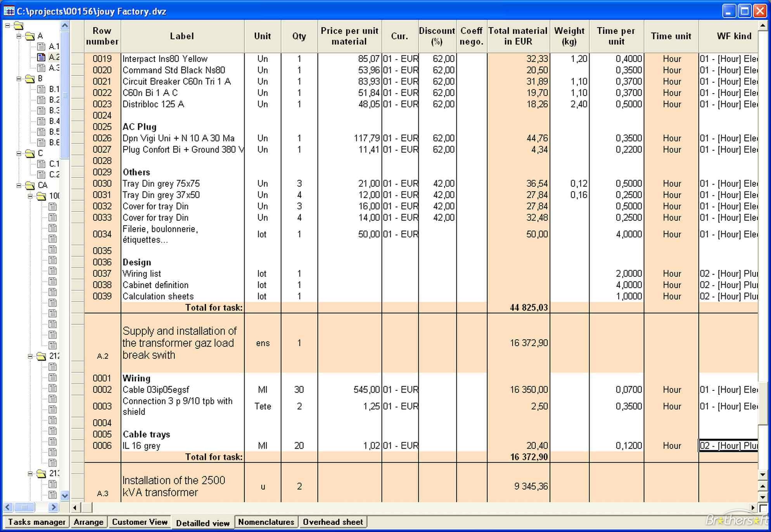771x532 pixels.
Task: Click the Wiring list label cell
Action: (182, 274)
